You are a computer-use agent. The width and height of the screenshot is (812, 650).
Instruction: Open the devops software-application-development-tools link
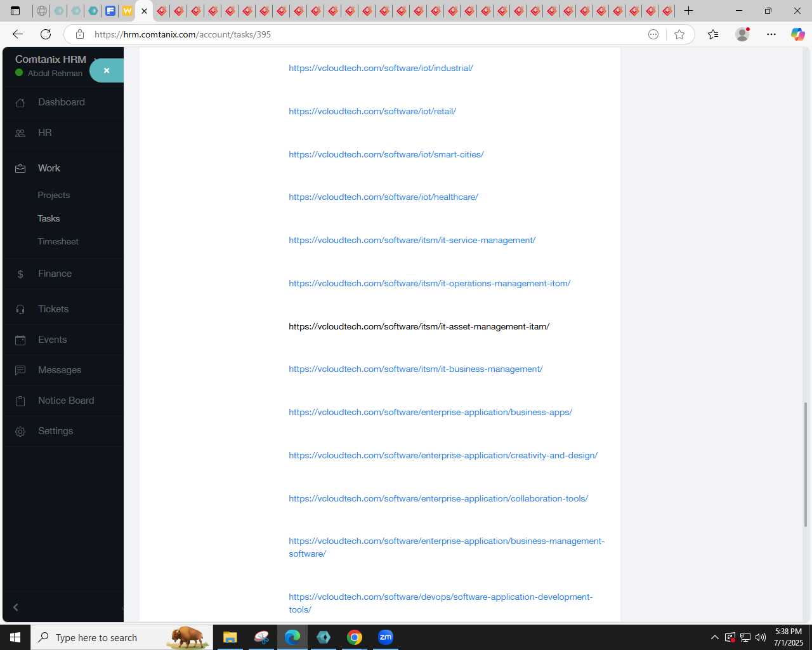coord(440,603)
